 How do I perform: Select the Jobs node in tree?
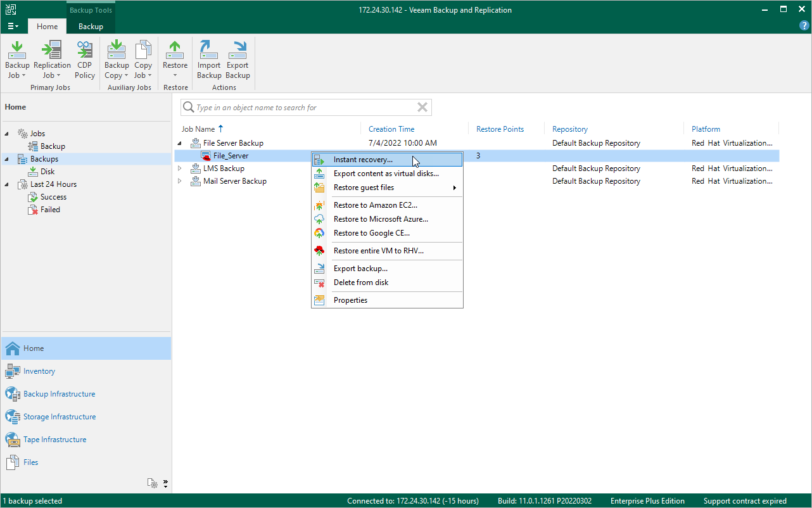[37, 134]
